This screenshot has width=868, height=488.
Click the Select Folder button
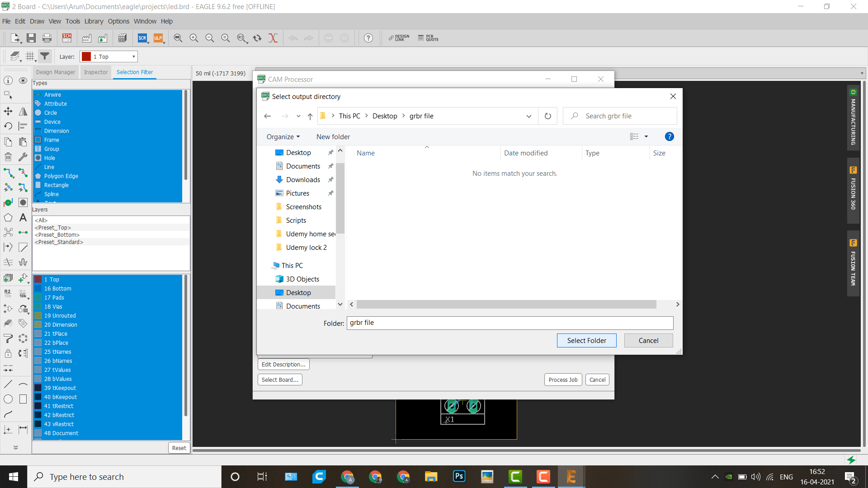coord(587,341)
